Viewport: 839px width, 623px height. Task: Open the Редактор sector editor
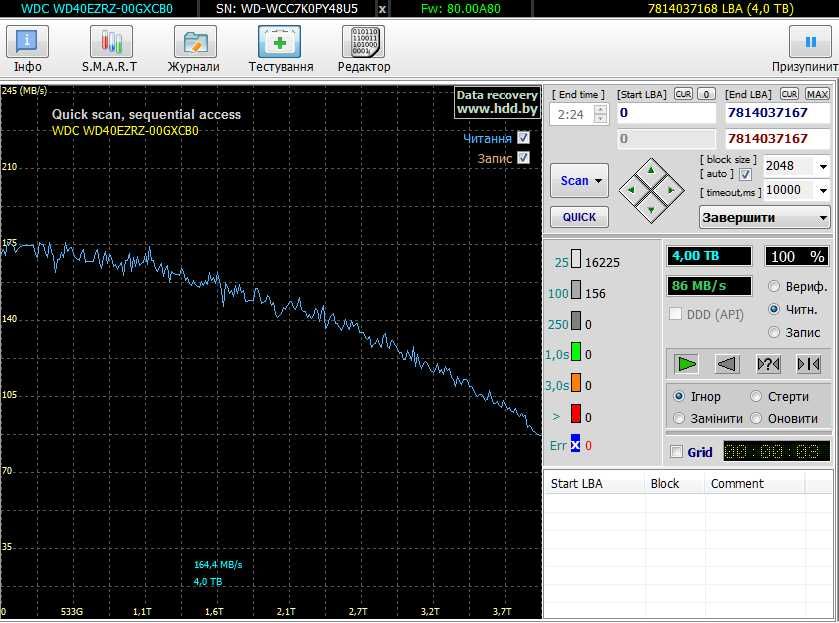pos(363,42)
